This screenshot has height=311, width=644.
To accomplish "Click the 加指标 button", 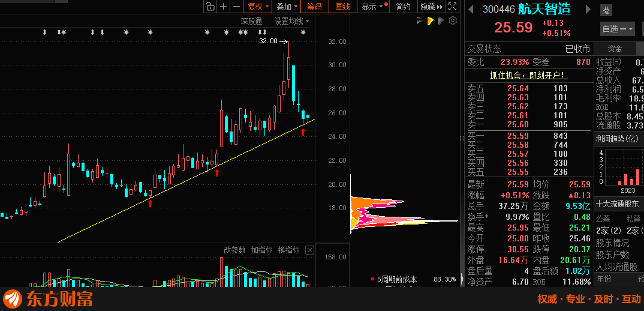I will point(261,250).
